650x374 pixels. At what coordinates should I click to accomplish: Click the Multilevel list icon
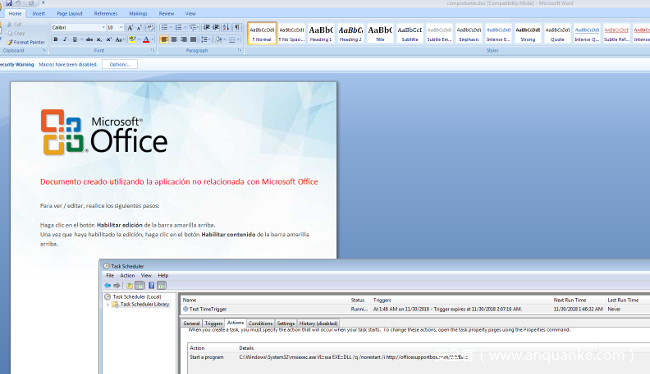(x=193, y=28)
